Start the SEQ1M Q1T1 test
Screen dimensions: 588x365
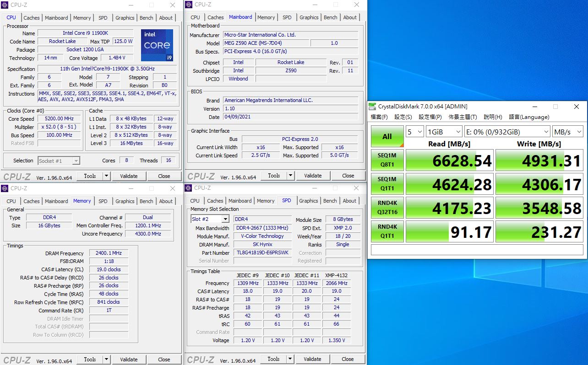coord(387,183)
